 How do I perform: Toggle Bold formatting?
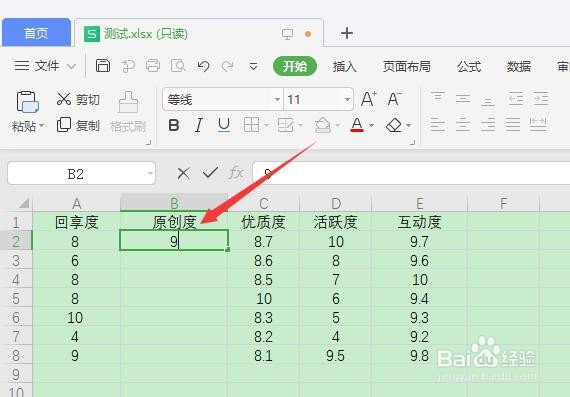[174, 125]
